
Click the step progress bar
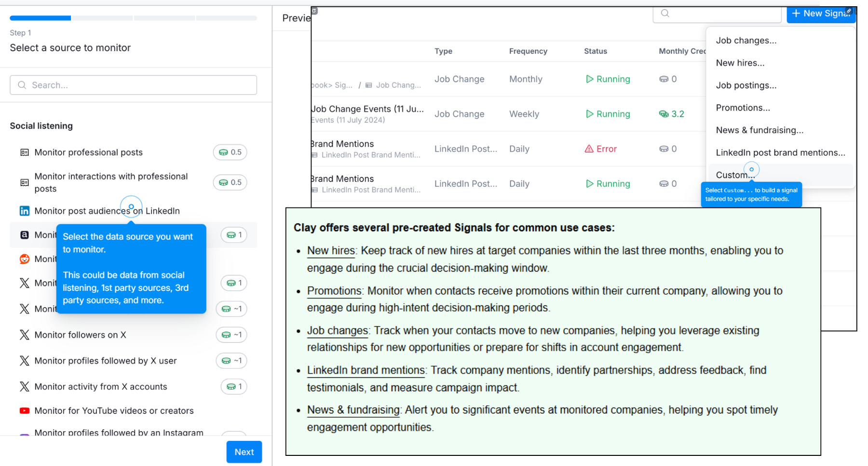[133, 18]
